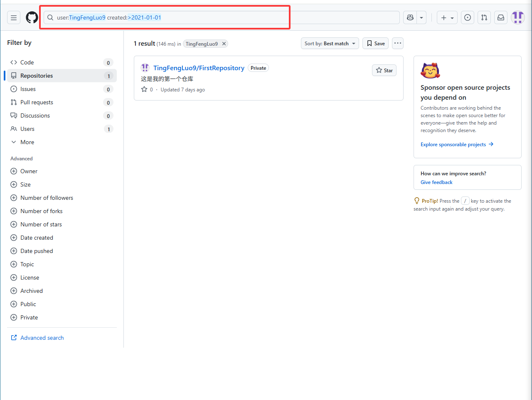Remove the TingFengLuo9 filter chip

[x=224, y=44]
